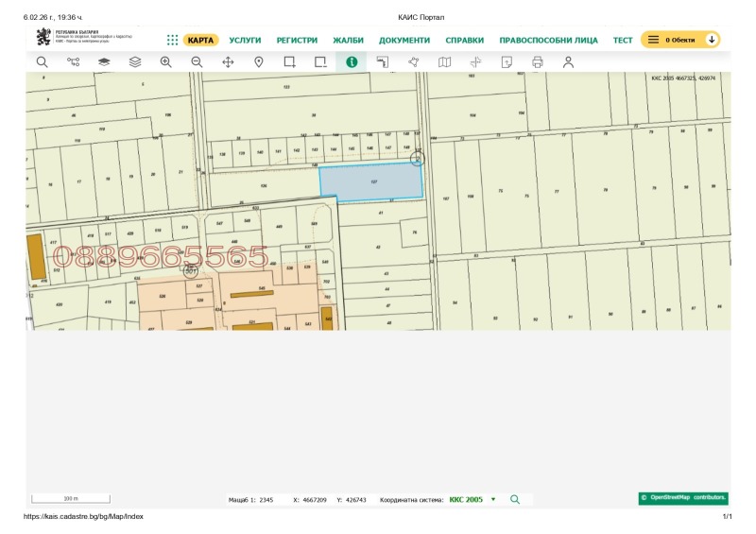Click the zoom out magnifier icon
Image resolution: width=756 pixels, height=534 pixels.
tap(197, 62)
